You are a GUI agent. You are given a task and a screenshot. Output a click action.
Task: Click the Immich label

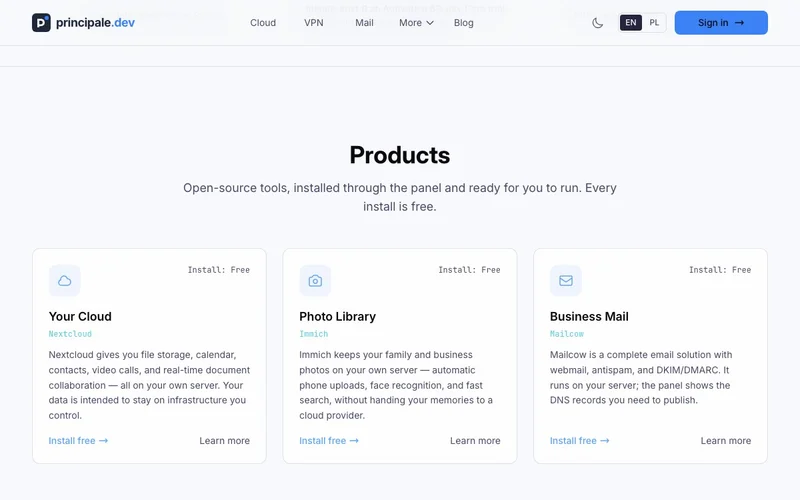tap(314, 334)
